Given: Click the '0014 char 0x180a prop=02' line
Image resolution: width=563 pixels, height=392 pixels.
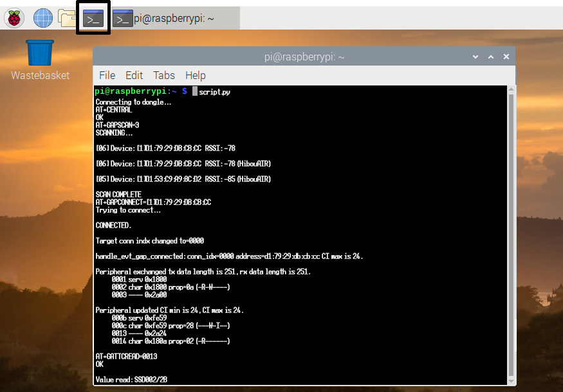Looking at the screenshot, I should [x=171, y=341].
